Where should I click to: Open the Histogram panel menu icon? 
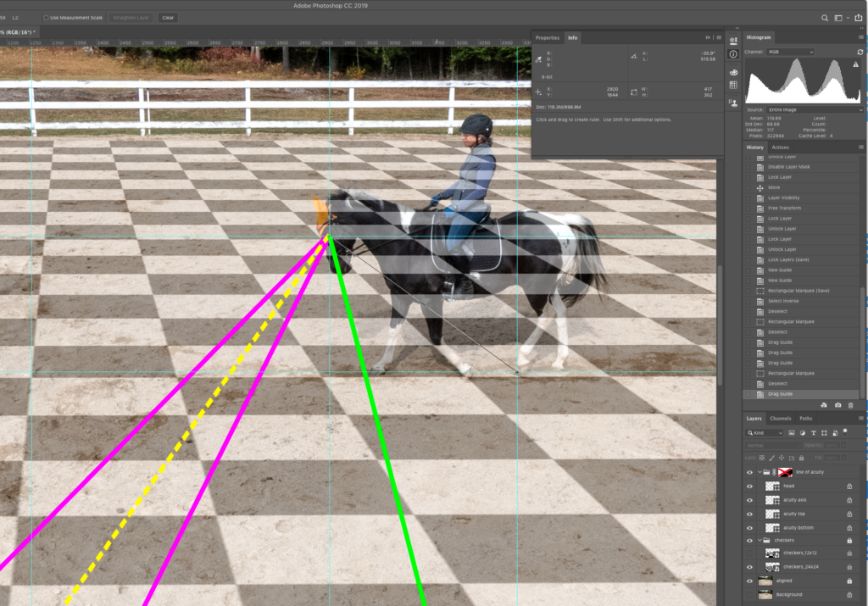861,37
